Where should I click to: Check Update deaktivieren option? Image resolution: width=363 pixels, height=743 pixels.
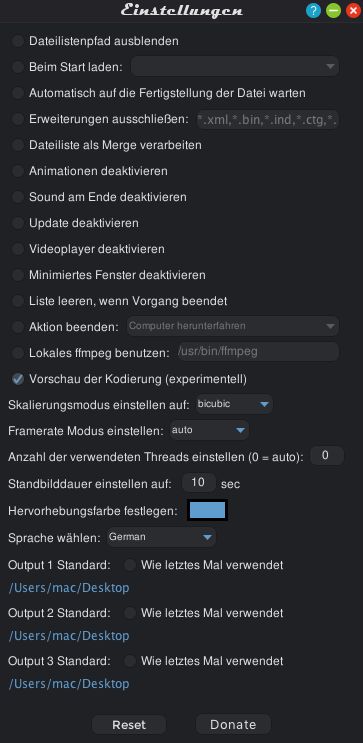(x=18, y=223)
